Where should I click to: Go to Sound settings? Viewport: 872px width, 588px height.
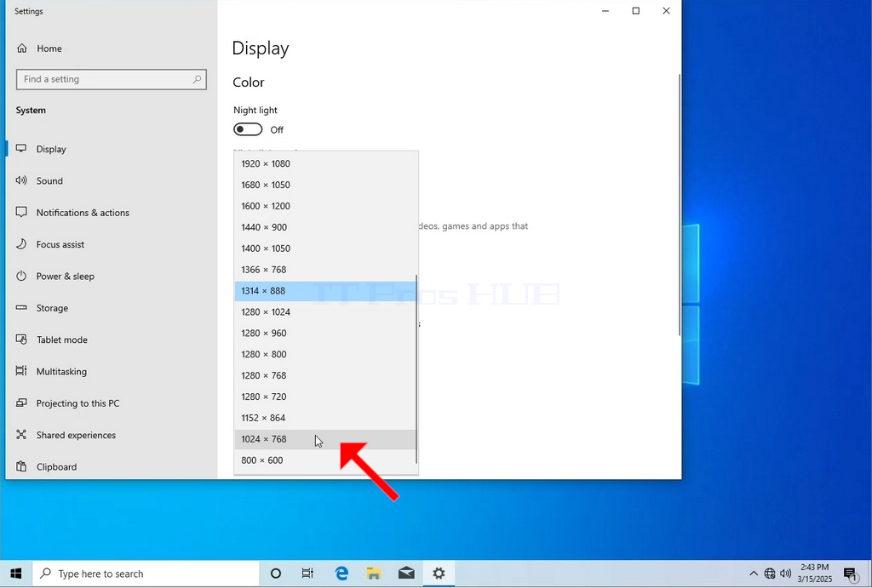pyautogui.click(x=49, y=180)
